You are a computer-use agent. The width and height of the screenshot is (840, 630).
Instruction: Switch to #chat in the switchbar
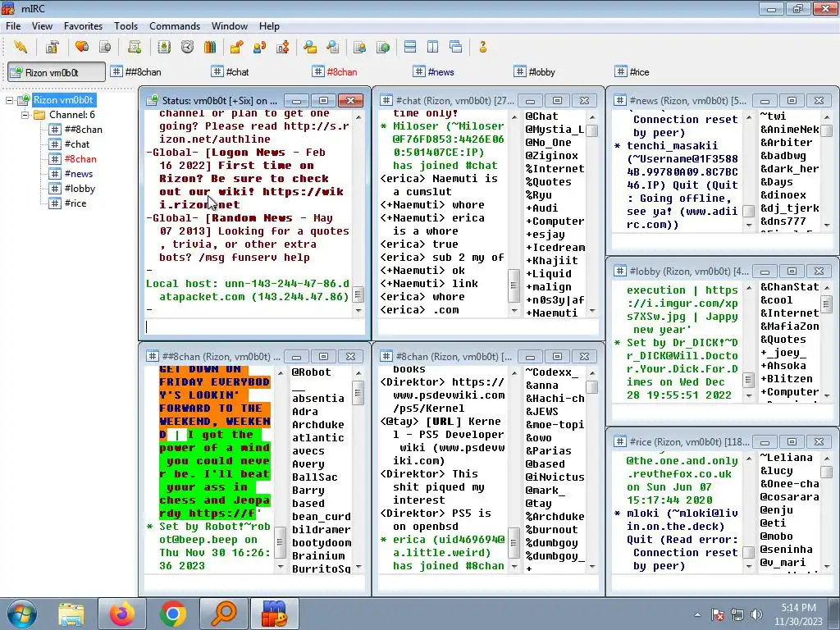coord(231,72)
